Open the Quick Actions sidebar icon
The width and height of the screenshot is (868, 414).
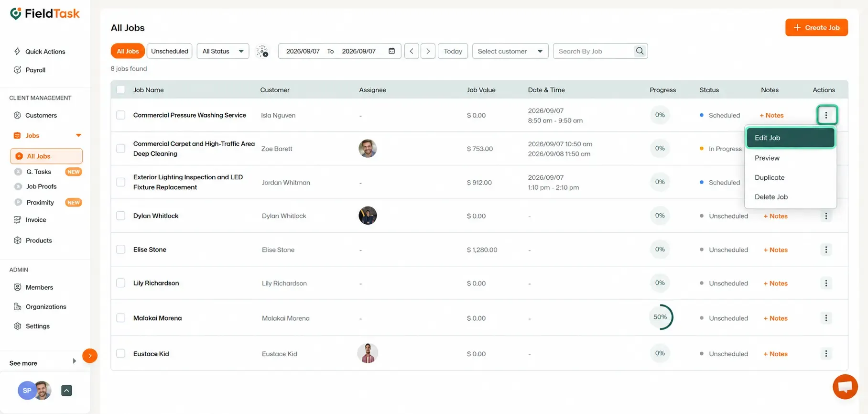click(17, 52)
